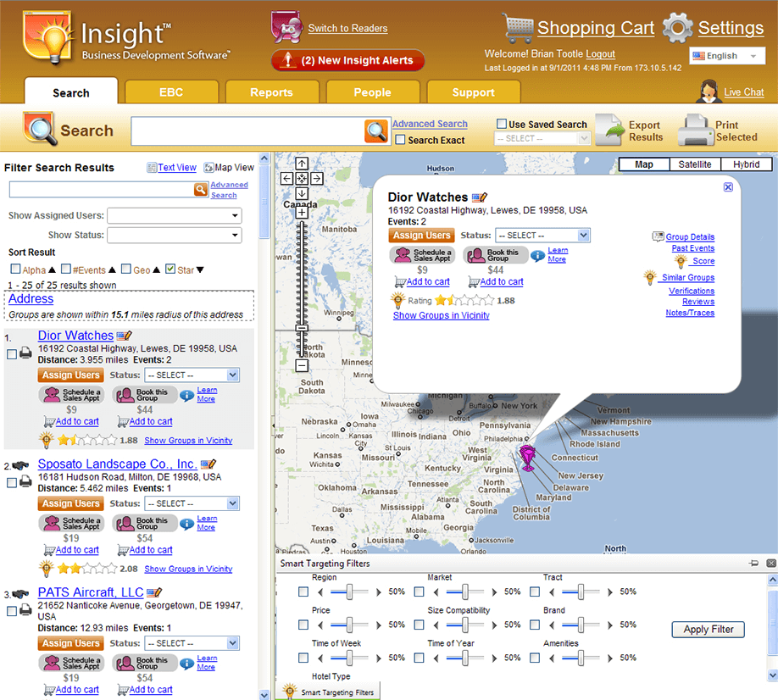Click print icon for Sposato Landscape result
This screenshot has height=700, width=778.
pos(25,481)
